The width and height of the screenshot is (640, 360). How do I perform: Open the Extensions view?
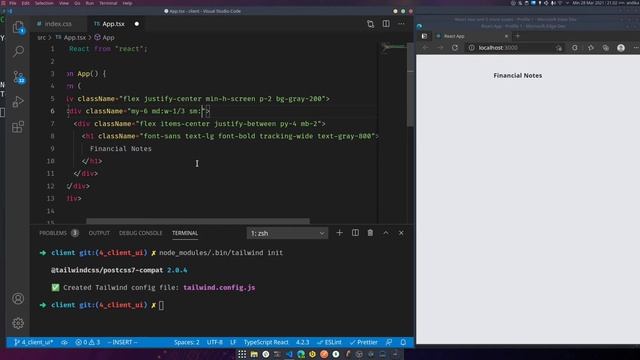[x=18, y=127]
